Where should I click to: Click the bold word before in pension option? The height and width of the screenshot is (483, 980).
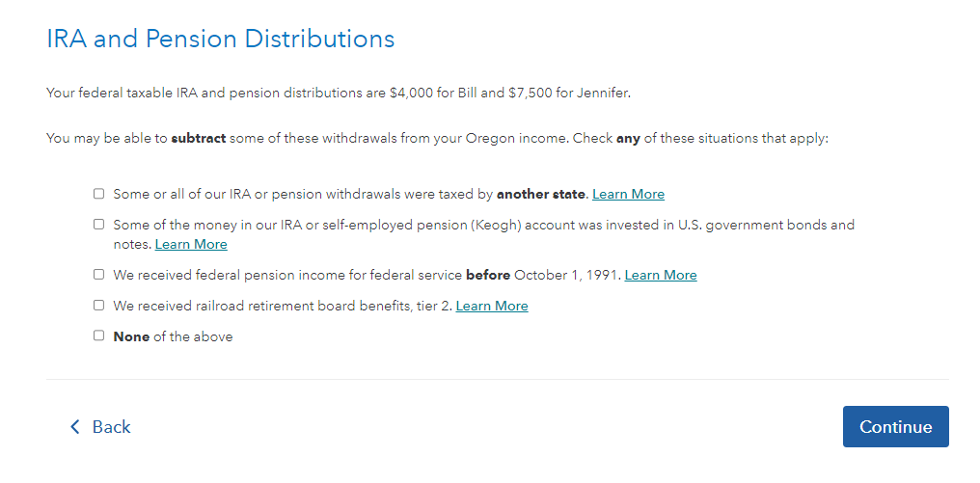488,275
